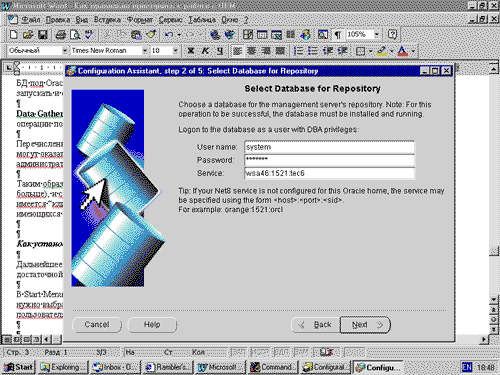
Task: Toggle italic formatting К button
Action: point(205,51)
